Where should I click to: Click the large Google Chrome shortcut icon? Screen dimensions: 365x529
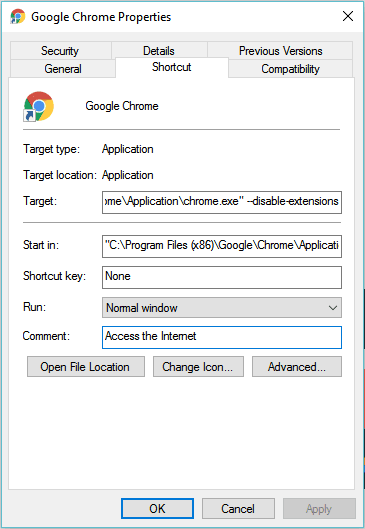(38, 106)
